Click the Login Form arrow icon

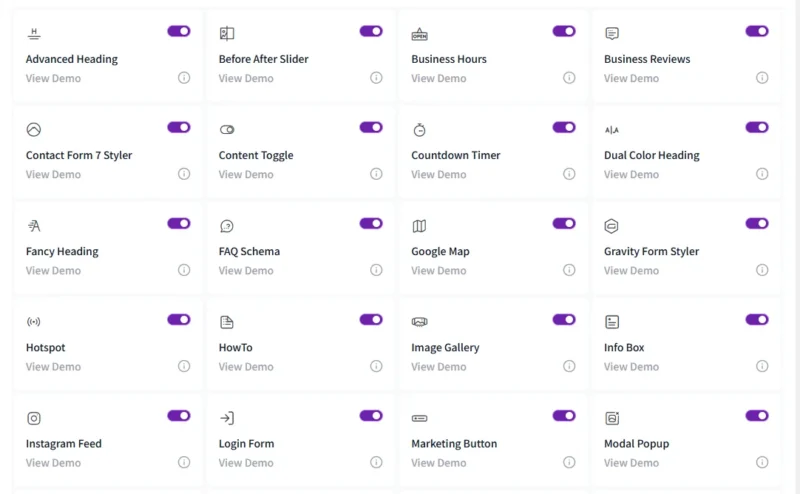(x=227, y=418)
